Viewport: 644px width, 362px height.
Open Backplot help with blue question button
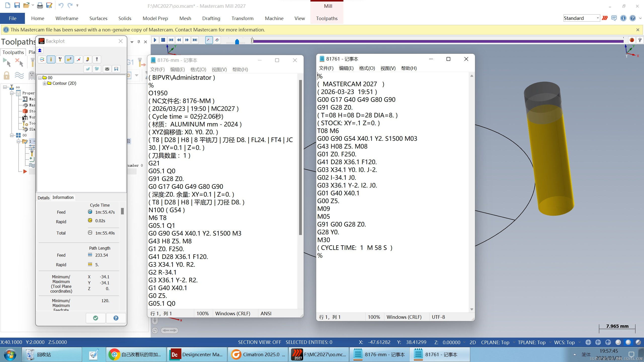pyautogui.click(x=116, y=318)
